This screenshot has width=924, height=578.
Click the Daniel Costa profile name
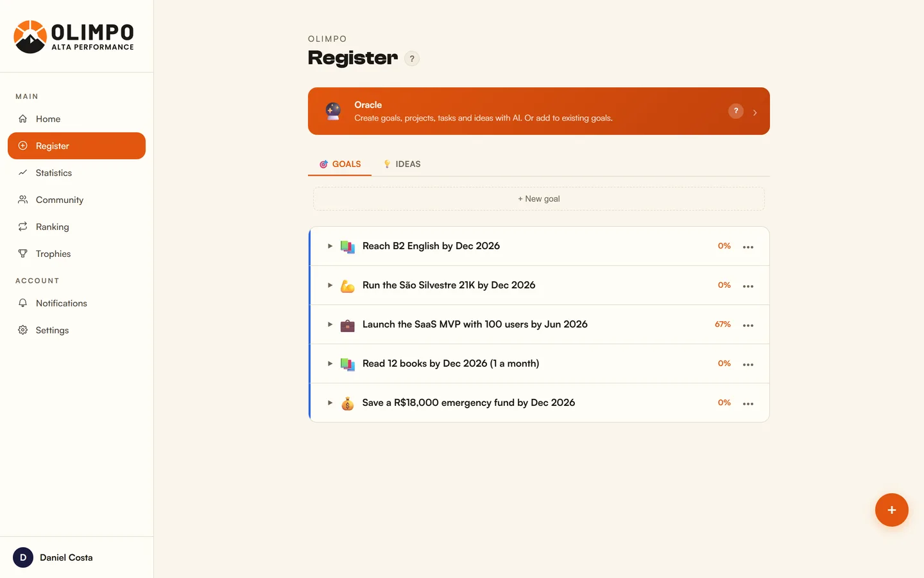66,557
